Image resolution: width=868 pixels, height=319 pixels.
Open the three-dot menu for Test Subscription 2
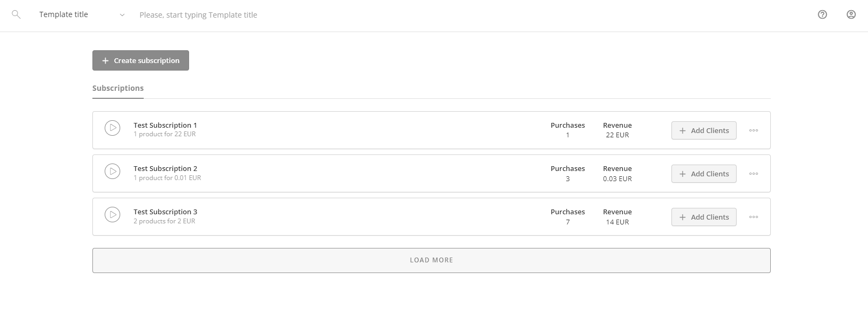click(x=754, y=174)
